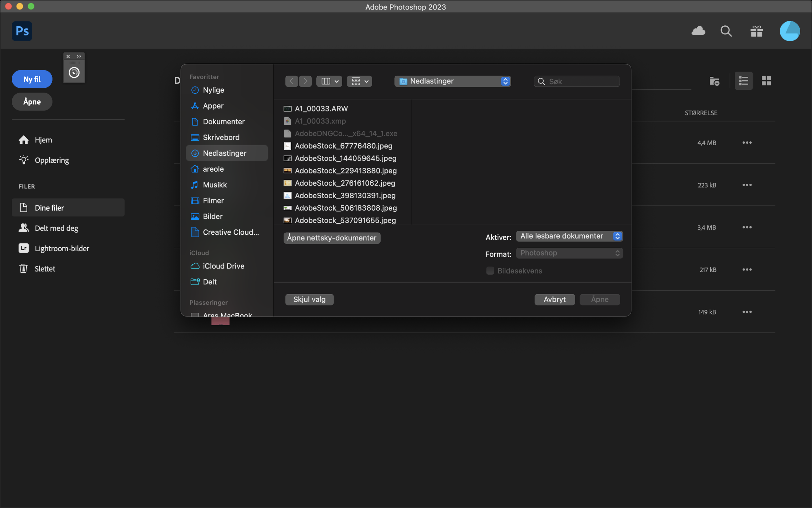Click the dialog back navigation arrow

coord(292,81)
